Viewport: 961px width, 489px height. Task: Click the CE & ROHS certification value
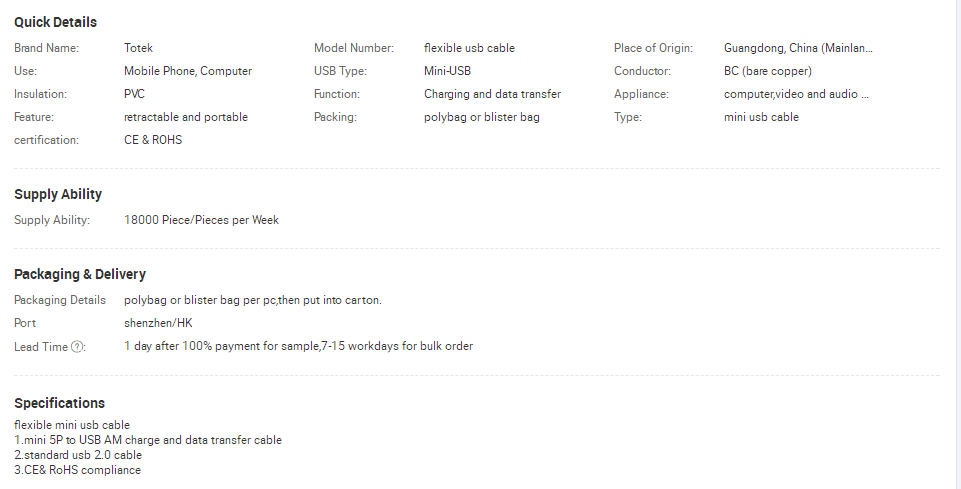[153, 140]
